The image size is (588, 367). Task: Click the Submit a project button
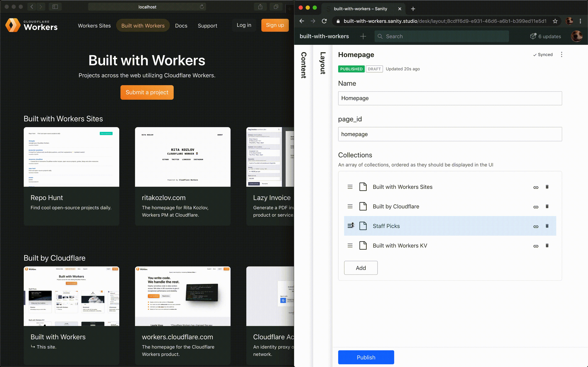click(147, 93)
